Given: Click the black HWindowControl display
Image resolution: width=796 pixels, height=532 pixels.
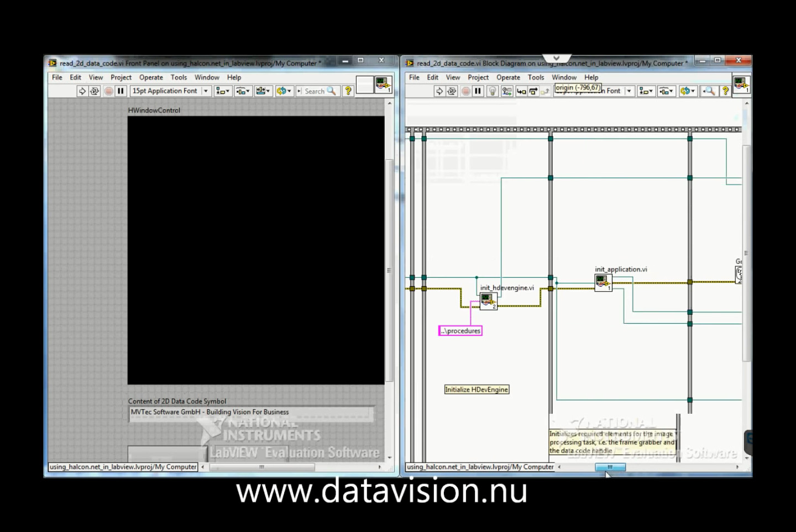Looking at the screenshot, I should [x=256, y=250].
